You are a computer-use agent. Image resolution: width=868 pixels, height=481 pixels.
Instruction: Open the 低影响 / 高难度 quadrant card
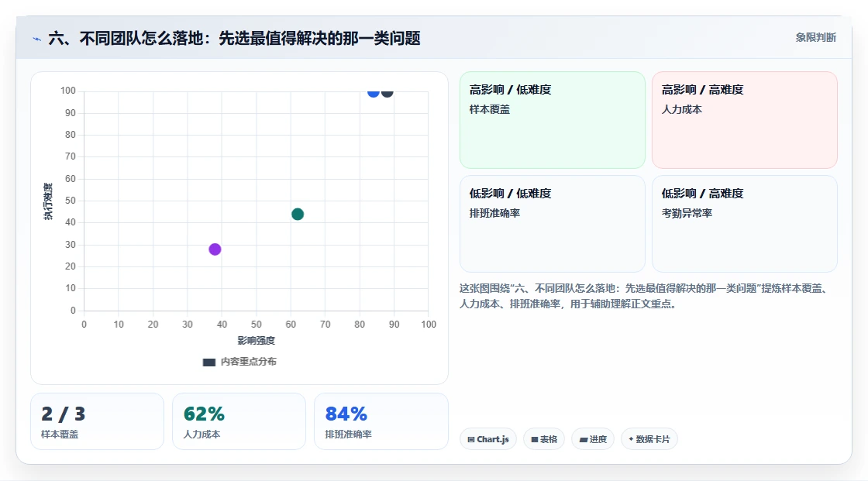(x=745, y=224)
